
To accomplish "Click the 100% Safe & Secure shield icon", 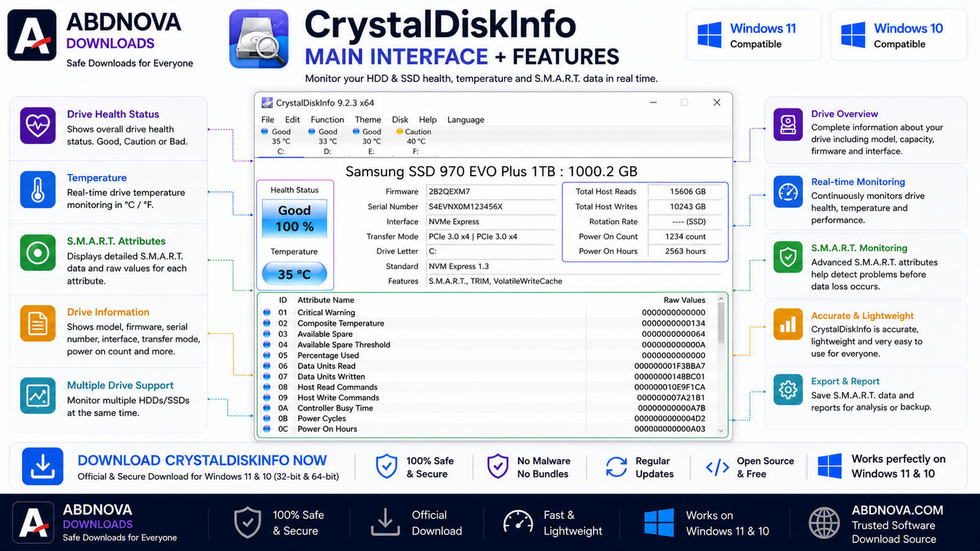I will (386, 467).
